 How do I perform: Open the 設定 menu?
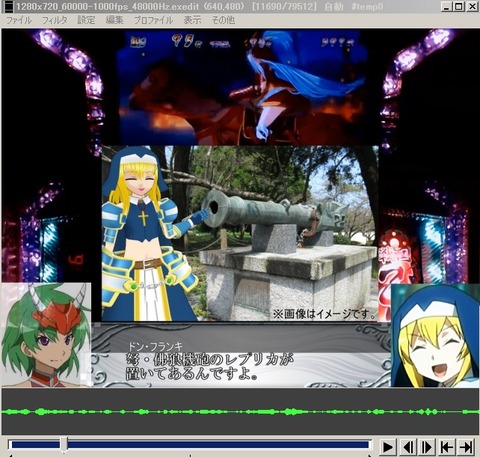tap(86, 20)
